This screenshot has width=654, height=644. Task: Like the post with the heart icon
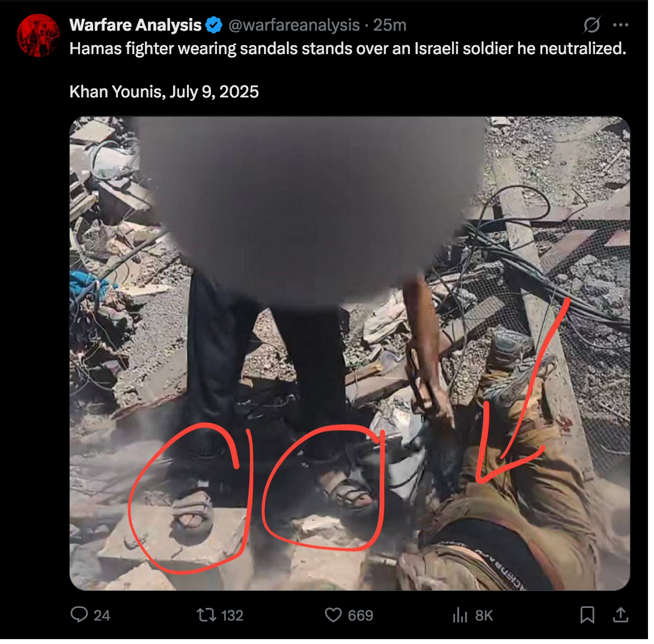click(333, 615)
